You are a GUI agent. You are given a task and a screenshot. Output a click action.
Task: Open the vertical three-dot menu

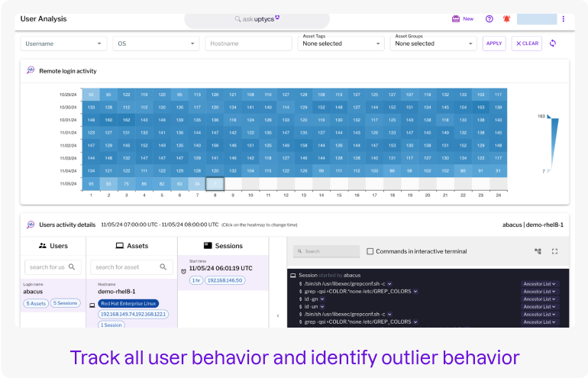coord(564,18)
